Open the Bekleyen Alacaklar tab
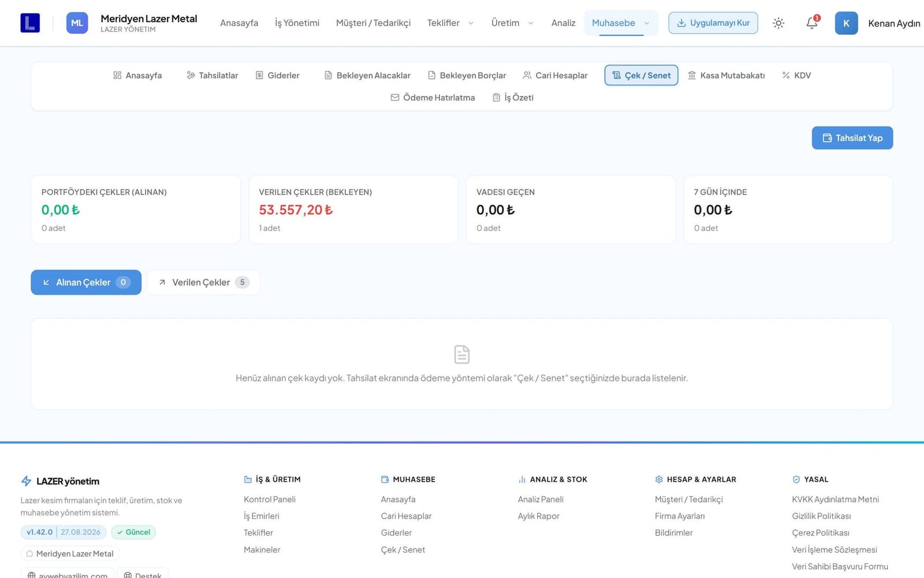This screenshot has width=924, height=578. point(367,75)
